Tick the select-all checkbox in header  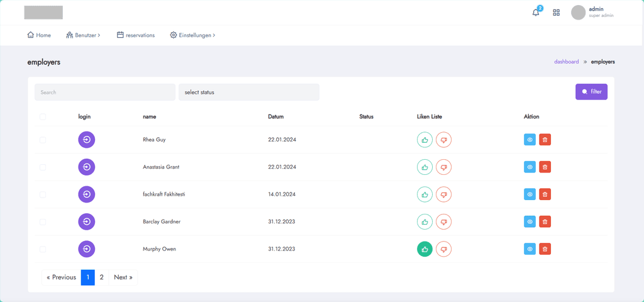pos(43,117)
